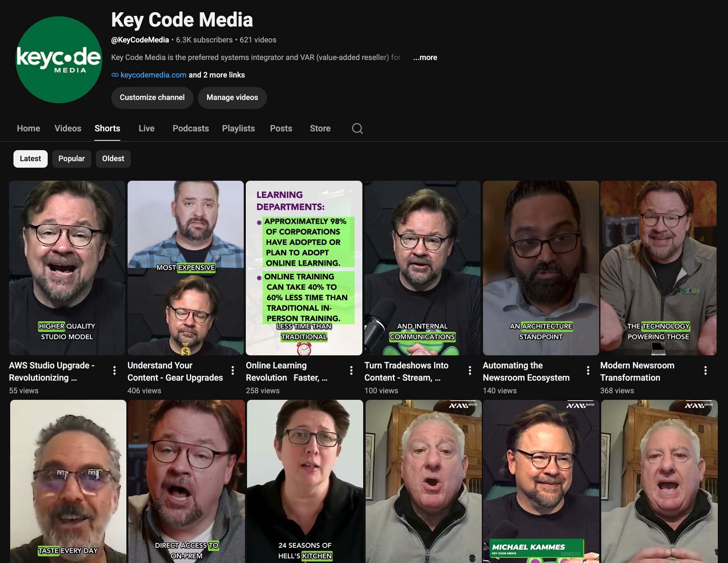Click the Customize channel button
Image resolution: width=728 pixels, height=563 pixels.
[x=152, y=98]
